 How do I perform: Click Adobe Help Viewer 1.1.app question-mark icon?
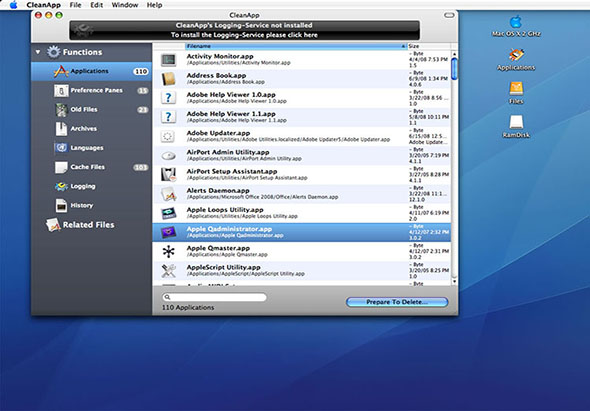pyautogui.click(x=168, y=117)
